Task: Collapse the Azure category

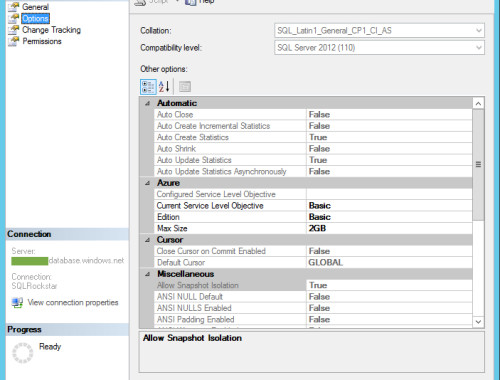Action: pos(147,183)
